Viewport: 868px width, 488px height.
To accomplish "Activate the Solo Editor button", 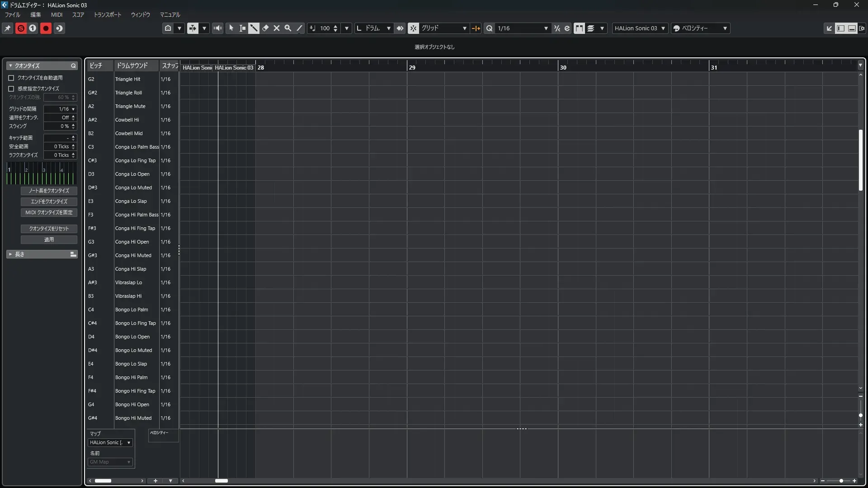I will pos(21,28).
